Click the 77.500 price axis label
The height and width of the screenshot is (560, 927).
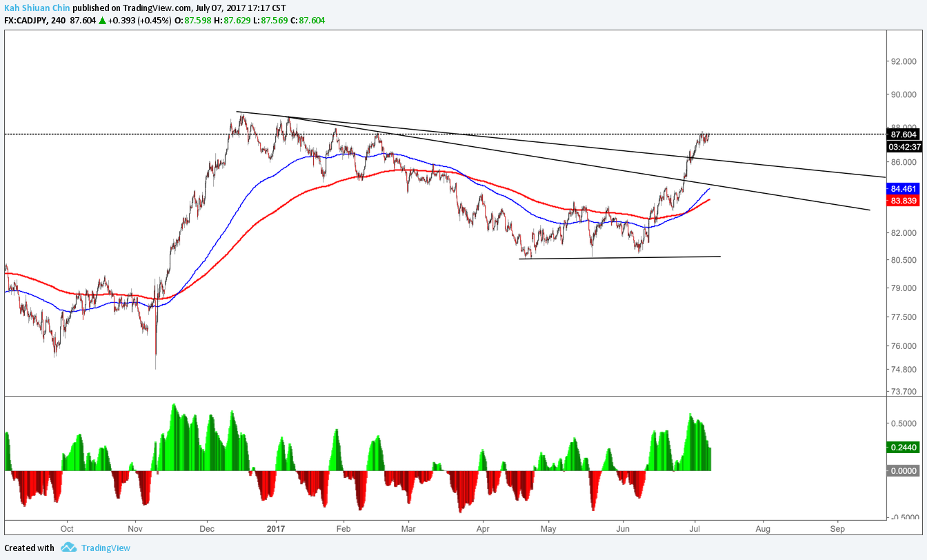click(902, 317)
